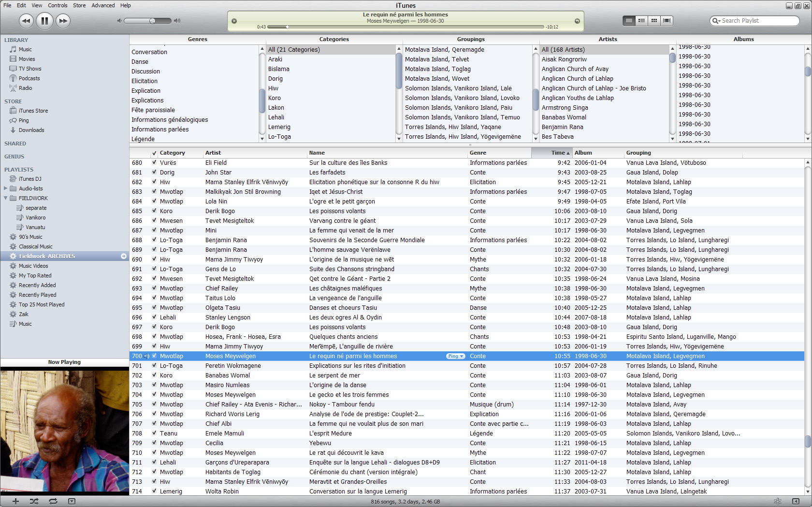This screenshot has width=812, height=507.
Task: Collapse the FIELDWORK playlist folder
Action: click(6, 198)
